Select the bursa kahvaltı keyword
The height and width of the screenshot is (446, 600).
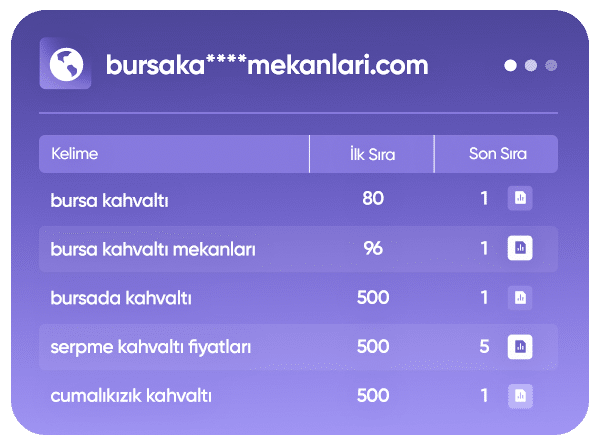click(109, 199)
